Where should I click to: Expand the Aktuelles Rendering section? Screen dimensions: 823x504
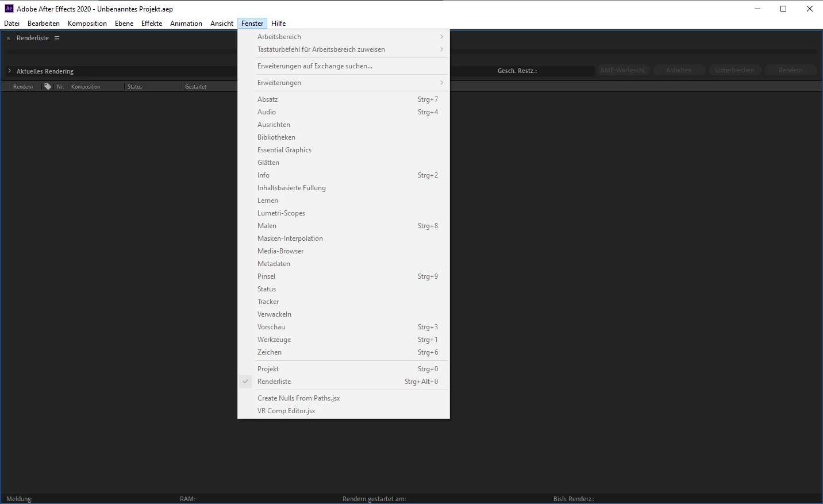9,71
